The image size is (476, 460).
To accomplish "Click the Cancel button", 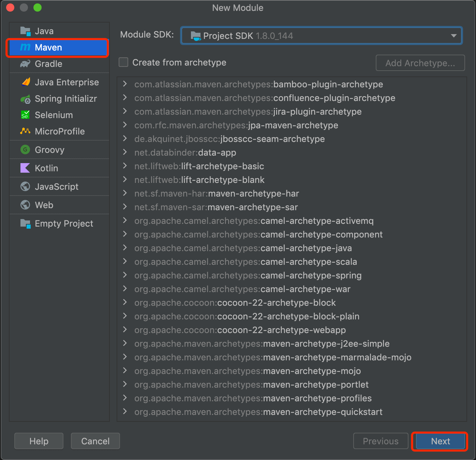I will [95, 441].
